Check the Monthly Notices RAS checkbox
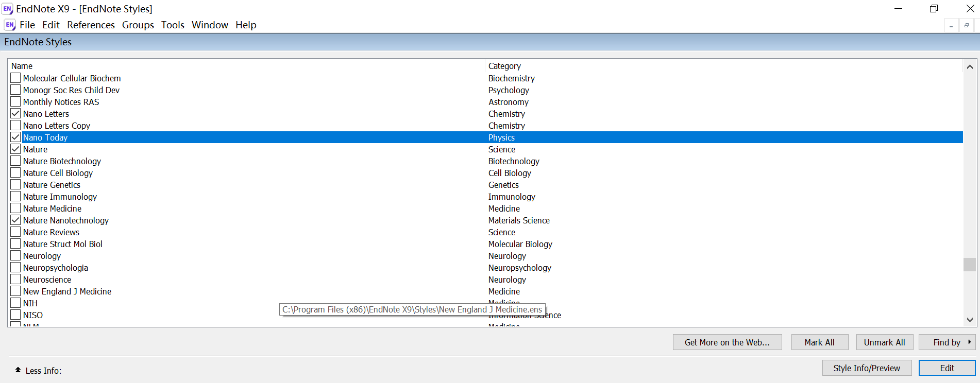This screenshot has width=980, height=383. pyautogui.click(x=15, y=101)
